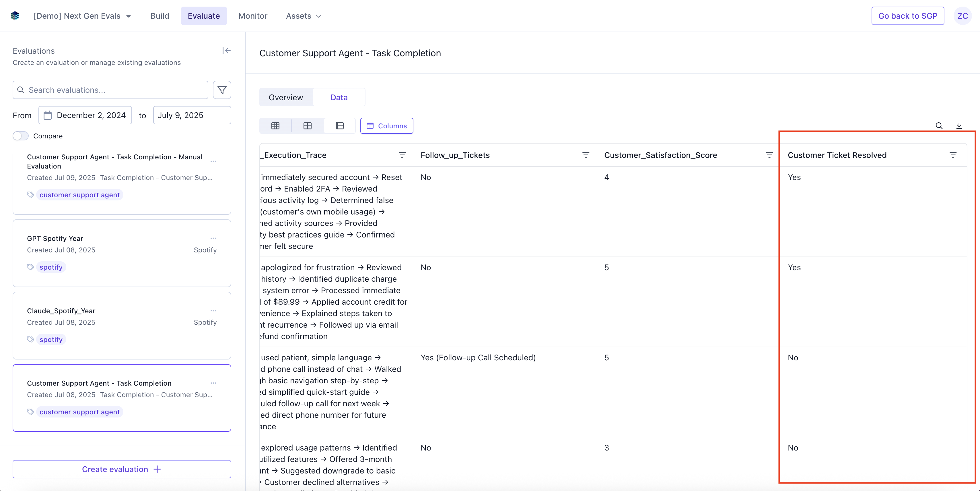980x491 pixels.
Task: Click the page title Customer Support Agent - Task Completion
Action: click(x=350, y=53)
